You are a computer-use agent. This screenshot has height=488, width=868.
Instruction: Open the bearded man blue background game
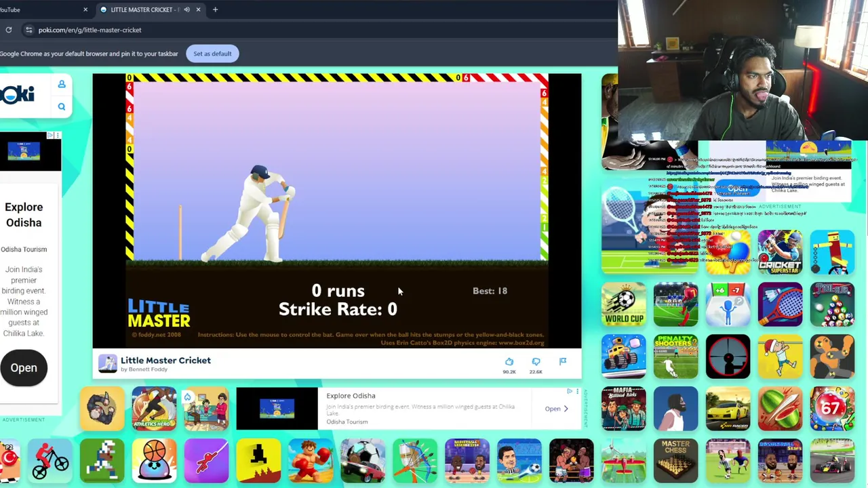pyautogui.click(x=676, y=409)
